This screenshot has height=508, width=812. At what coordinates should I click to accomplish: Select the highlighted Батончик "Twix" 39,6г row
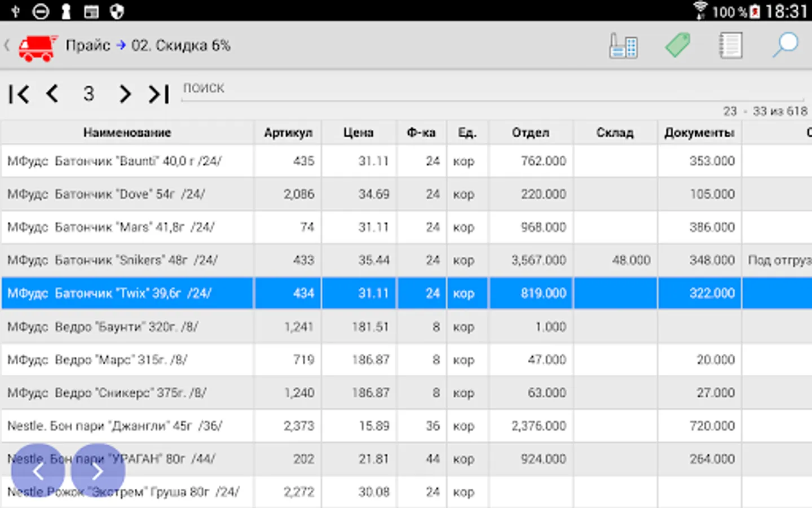[406, 293]
